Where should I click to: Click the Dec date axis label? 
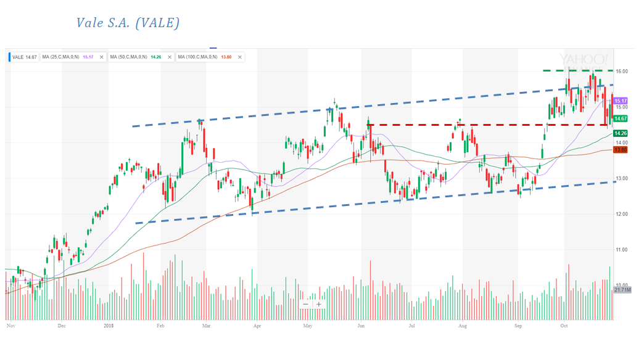point(62,326)
